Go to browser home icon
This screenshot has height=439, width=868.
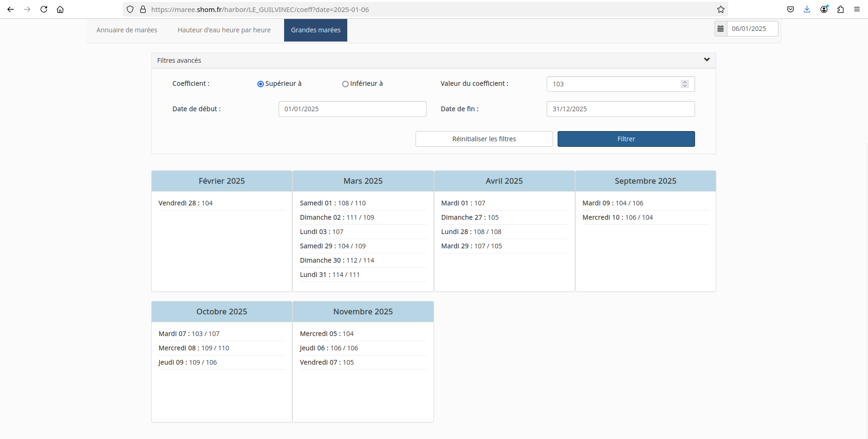[60, 9]
